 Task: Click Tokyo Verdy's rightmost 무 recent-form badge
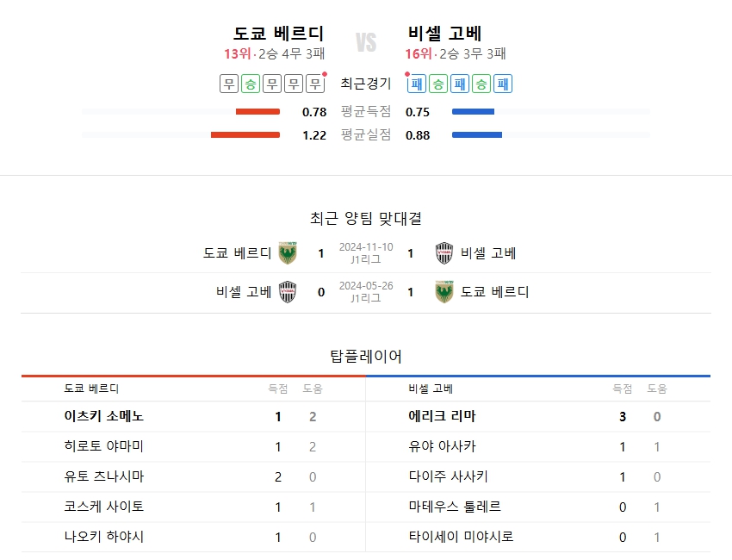point(315,84)
